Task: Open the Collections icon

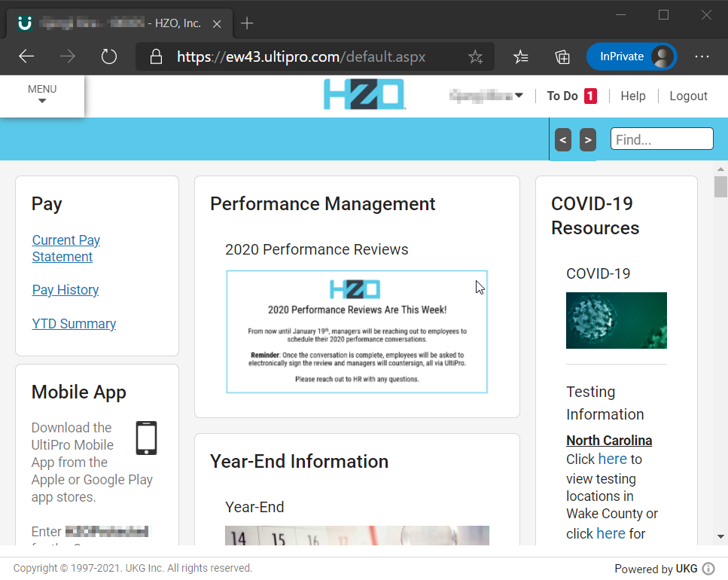Action: click(562, 56)
